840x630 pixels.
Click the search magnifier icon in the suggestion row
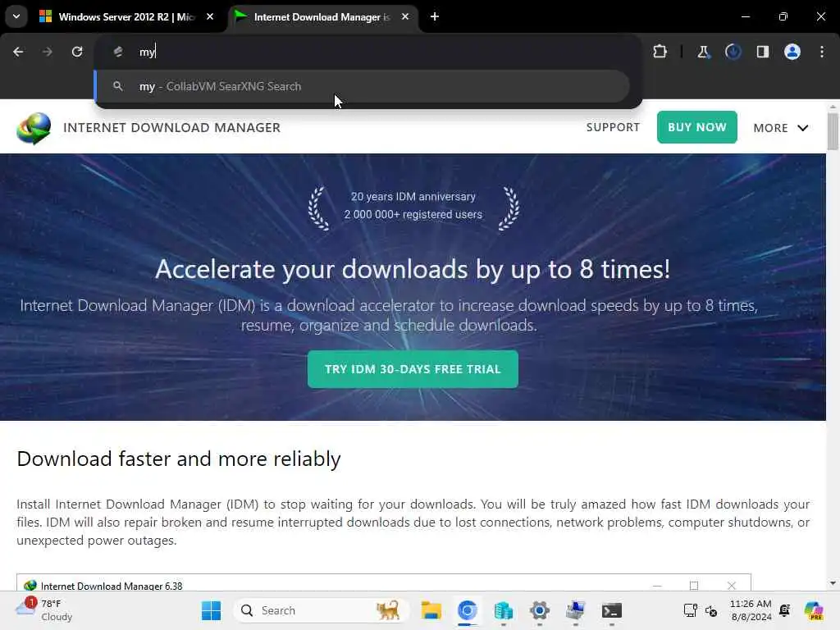118,85
